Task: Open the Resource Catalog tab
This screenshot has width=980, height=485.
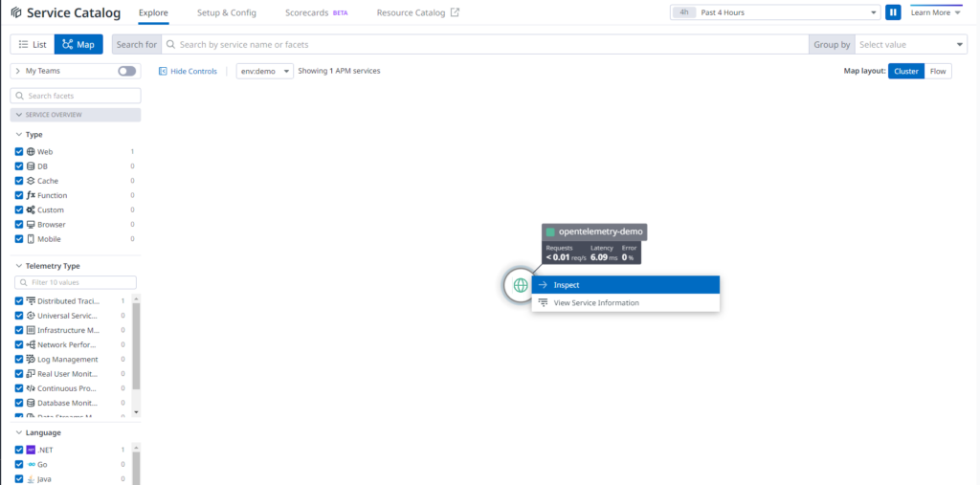Action: [417, 12]
